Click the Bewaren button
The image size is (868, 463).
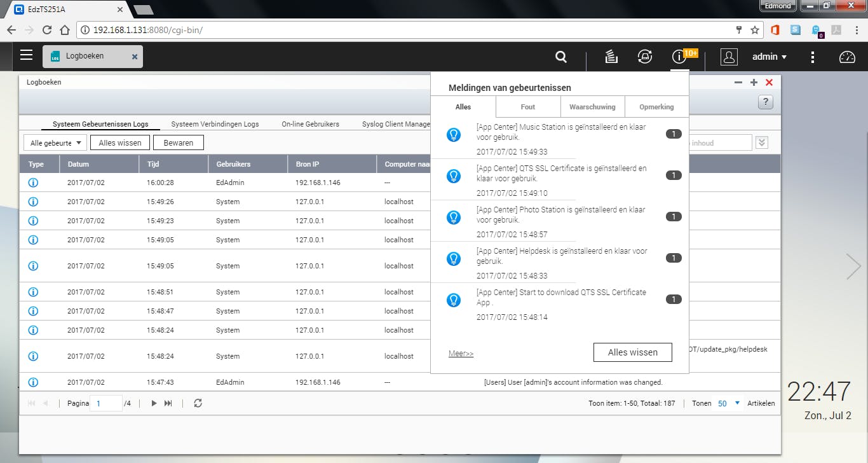179,143
